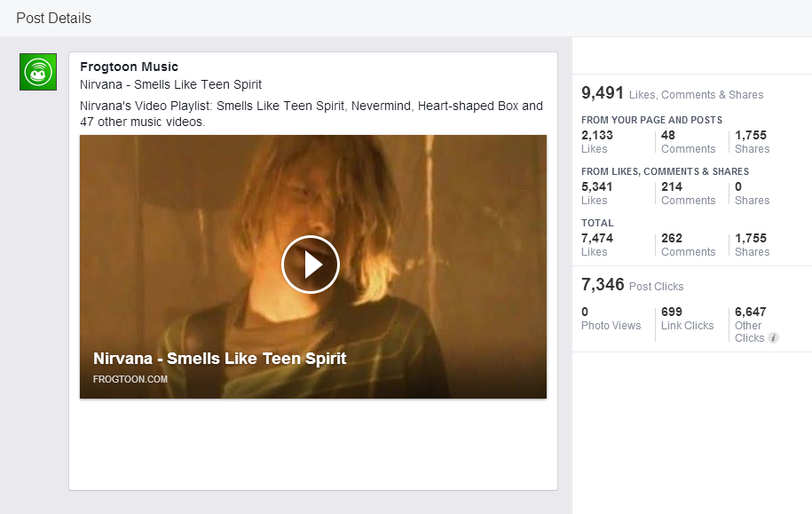
Task: Click the 1,755 Shares from your page stat
Action: pyautogui.click(x=751, y=136)
